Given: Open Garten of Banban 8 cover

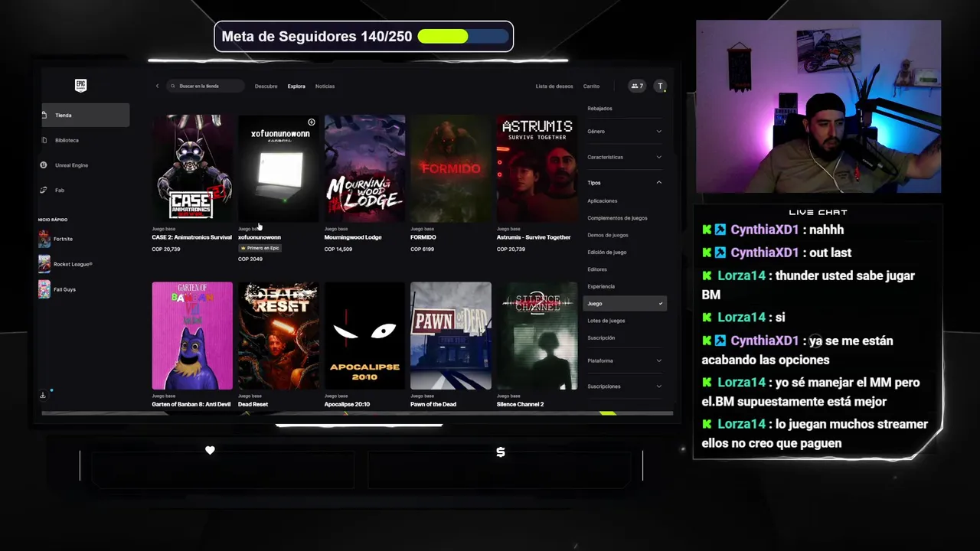Looking at the screenshot, I should (192, 336).
